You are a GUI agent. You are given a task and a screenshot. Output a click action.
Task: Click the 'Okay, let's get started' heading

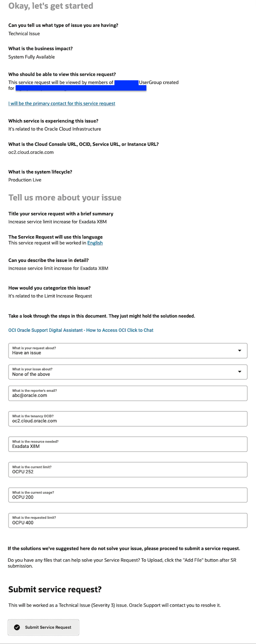[51, 6]
